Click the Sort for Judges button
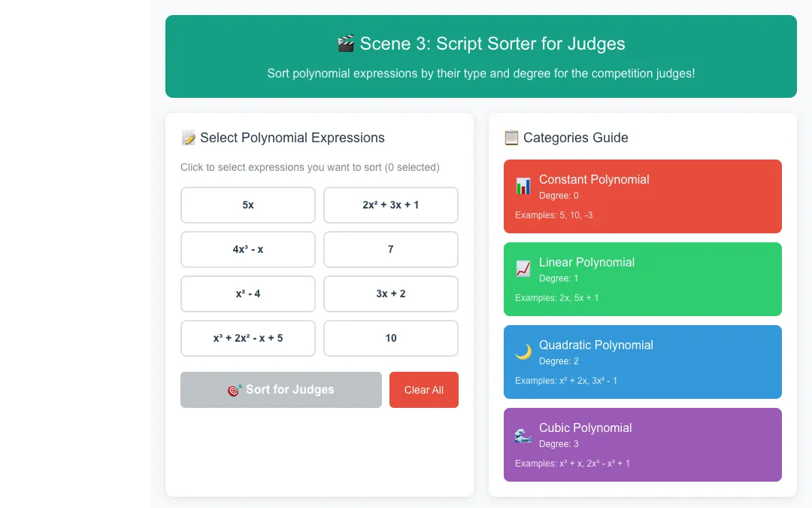Viewport: 812px width, 508px height. (281, 390)
